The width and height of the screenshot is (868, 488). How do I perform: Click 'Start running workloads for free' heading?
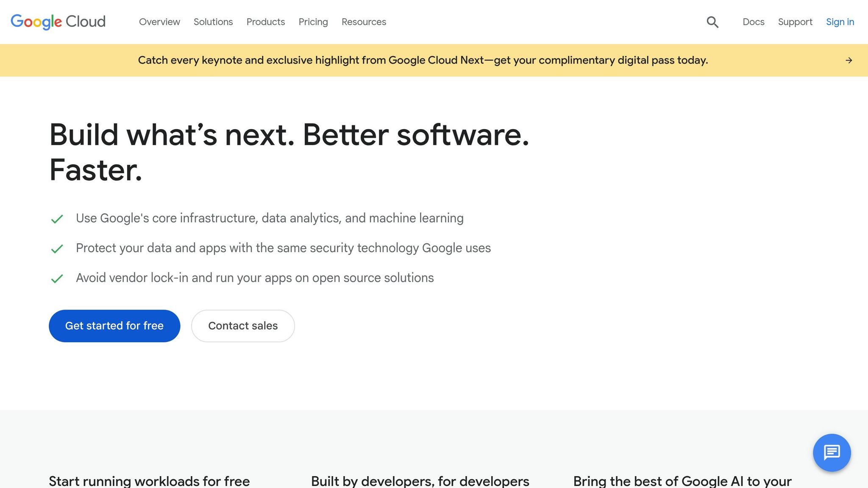pyautogui.click(x=149, y=481)
